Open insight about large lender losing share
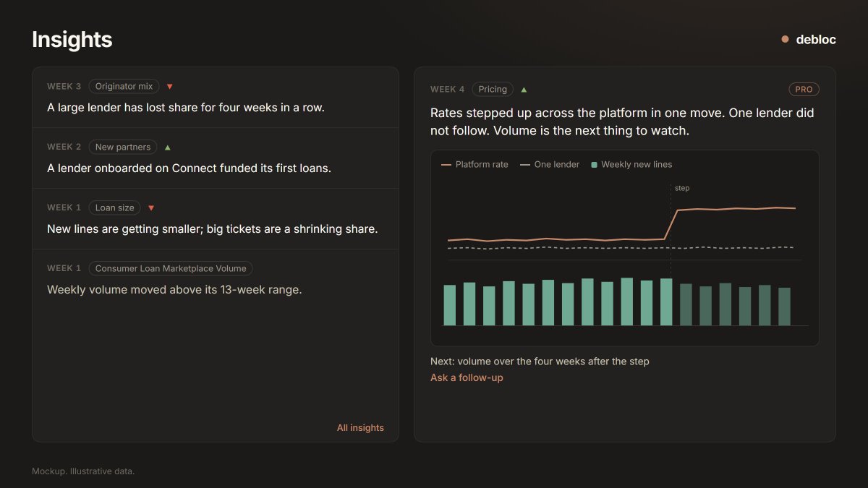The image size is (868, 488). point(216,98)
